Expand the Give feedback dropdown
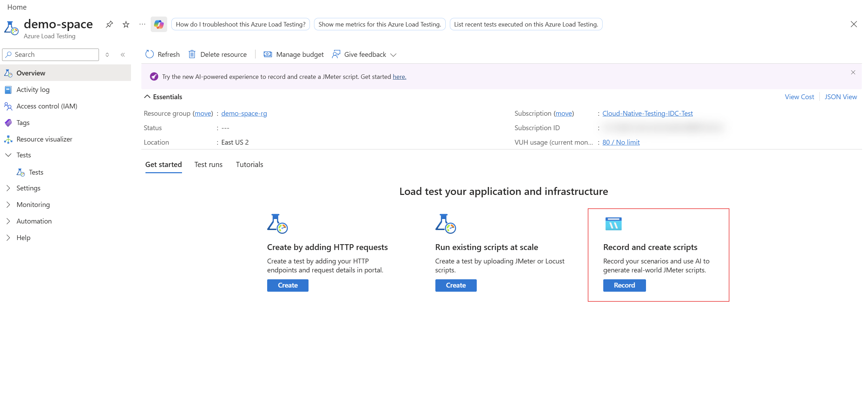 pos(393,55)
